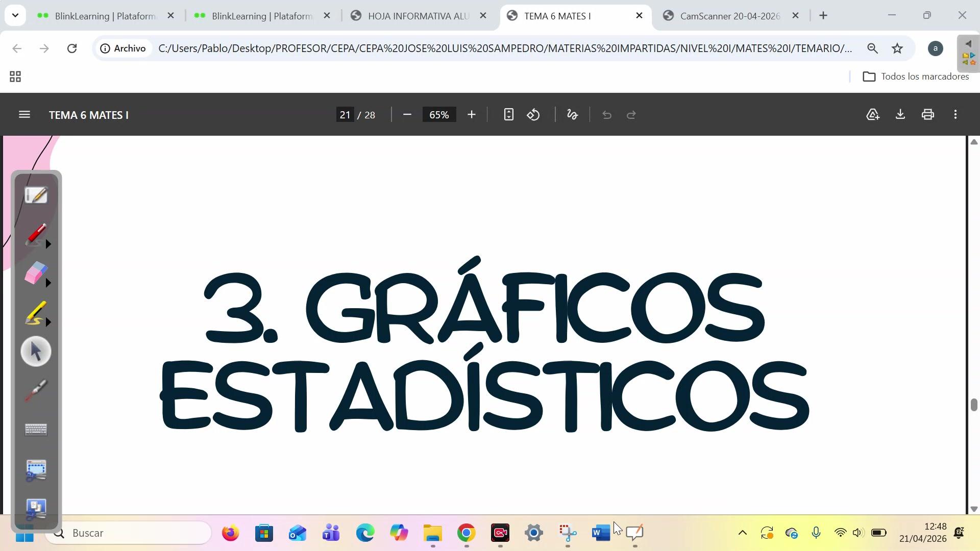Expand highlighter options arrow
980x551 pixels.
pos(48,322)
